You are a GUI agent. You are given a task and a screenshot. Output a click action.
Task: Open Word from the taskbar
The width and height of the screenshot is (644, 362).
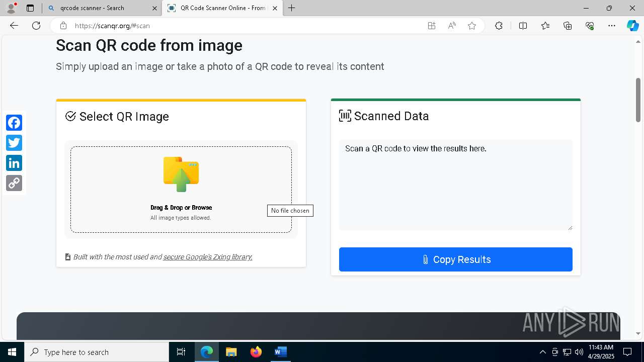pyautogui.click(x=280, y=352)
